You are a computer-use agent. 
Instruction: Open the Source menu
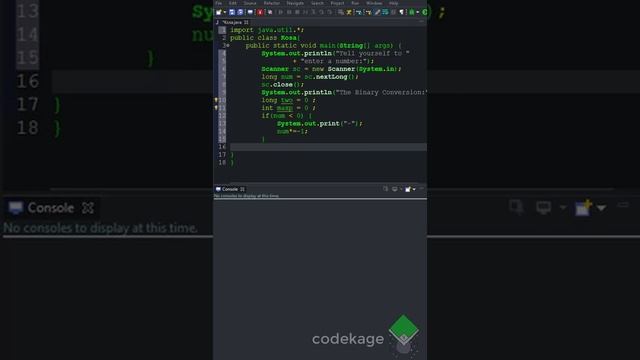click(250, 3)
